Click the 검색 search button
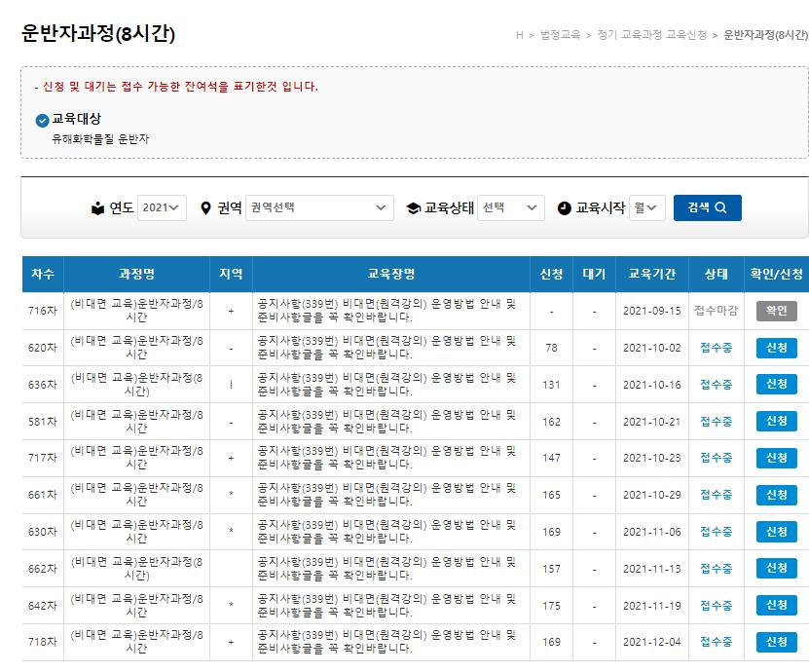This screenshot has width=809, height=672. click(708, 207)
